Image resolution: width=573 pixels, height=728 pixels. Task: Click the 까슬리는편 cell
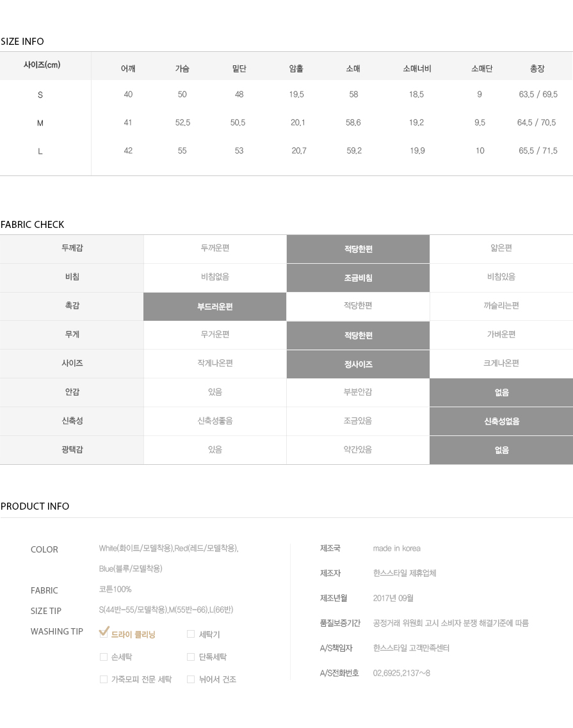point(501,306)
